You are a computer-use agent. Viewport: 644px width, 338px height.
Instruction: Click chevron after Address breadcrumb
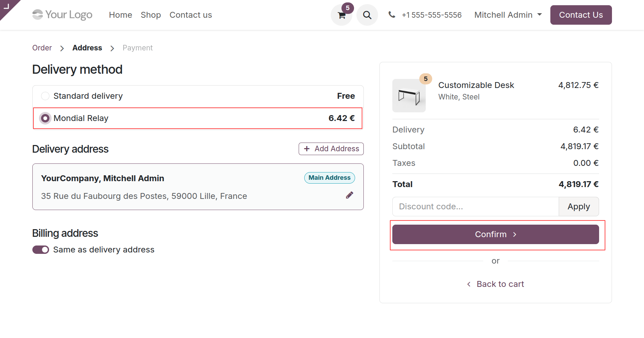112,48
